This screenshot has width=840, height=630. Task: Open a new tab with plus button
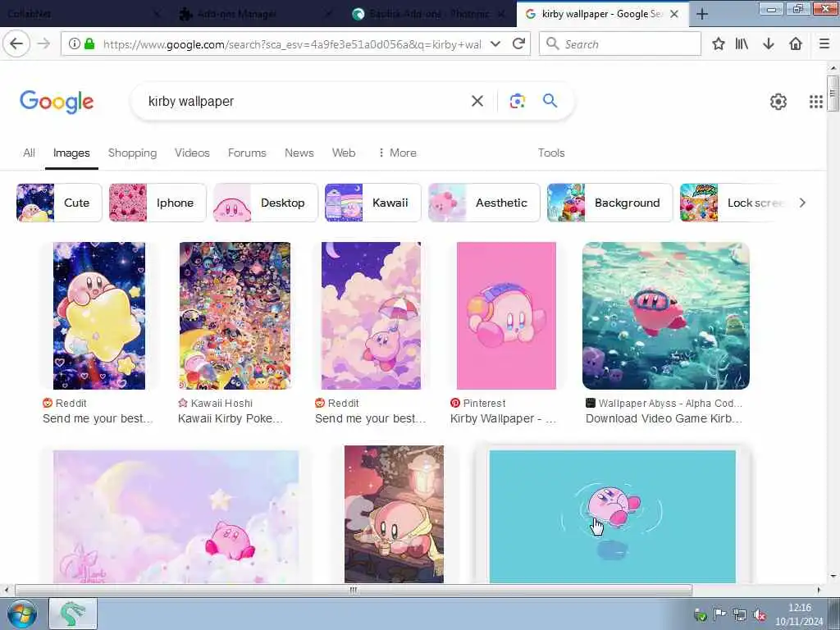pos(702,14)
